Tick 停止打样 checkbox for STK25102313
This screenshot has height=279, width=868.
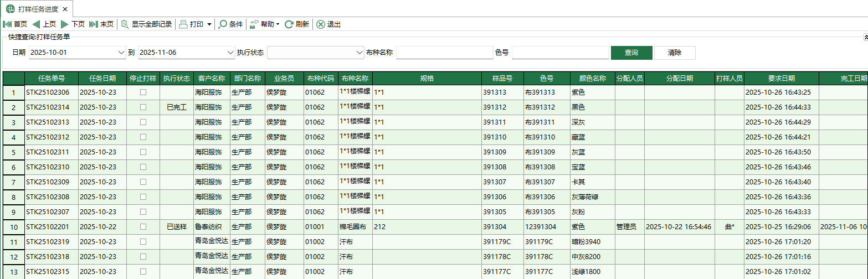pyautogui.click(x=143, y=122)
